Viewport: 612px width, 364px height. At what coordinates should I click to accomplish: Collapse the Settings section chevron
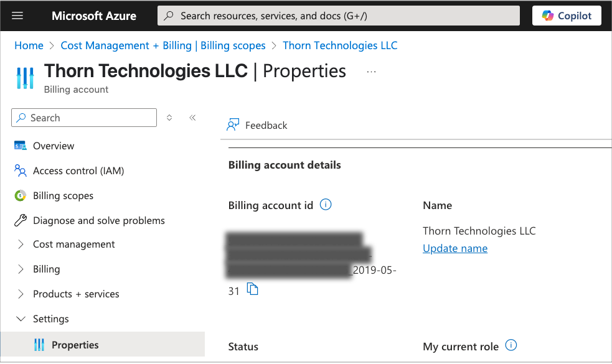point(21,319)
